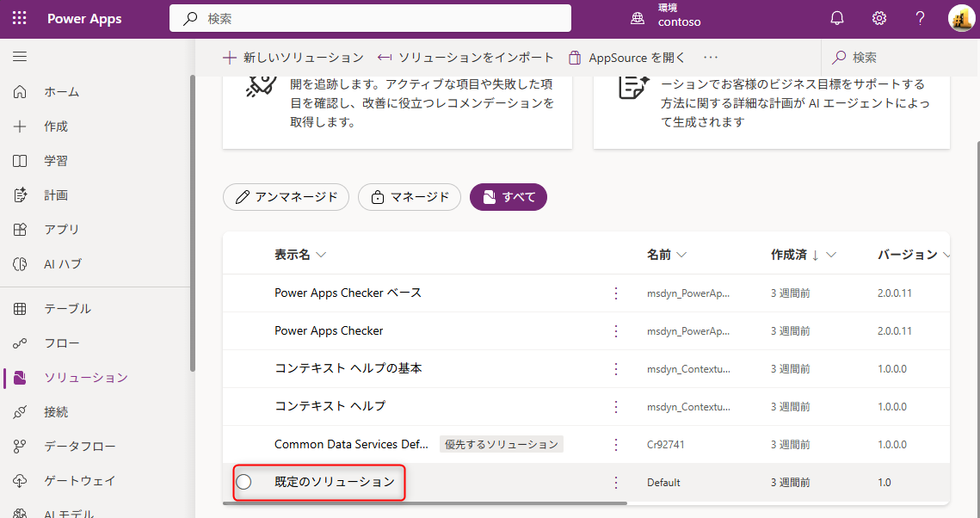This screenshot has width=980, height=518.
Task: Open the settings gear icon
Action: (878, 18)
